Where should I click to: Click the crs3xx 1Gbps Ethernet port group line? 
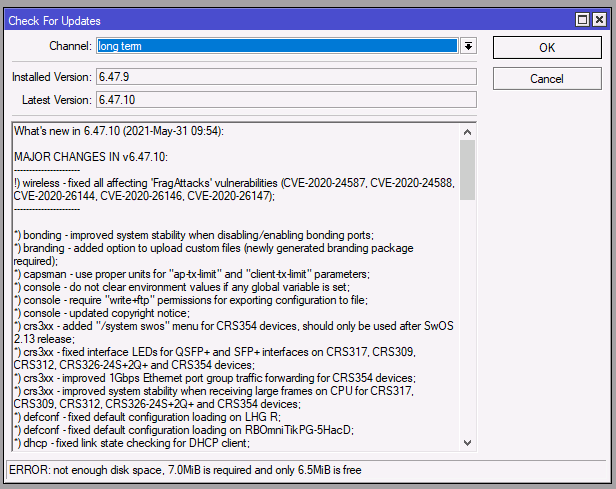click(x=215, y=378)
